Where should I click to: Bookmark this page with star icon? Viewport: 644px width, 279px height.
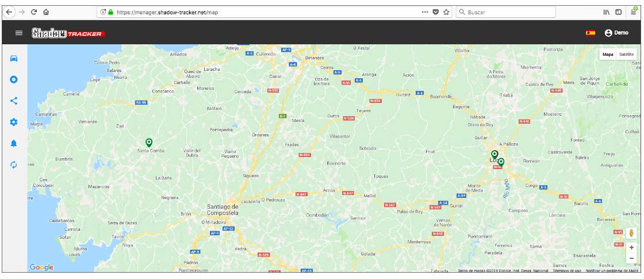pos(446,12)
